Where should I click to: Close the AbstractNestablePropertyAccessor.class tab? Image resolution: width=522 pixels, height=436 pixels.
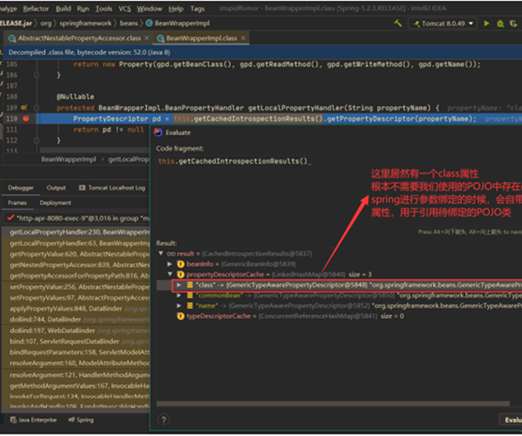147,38
